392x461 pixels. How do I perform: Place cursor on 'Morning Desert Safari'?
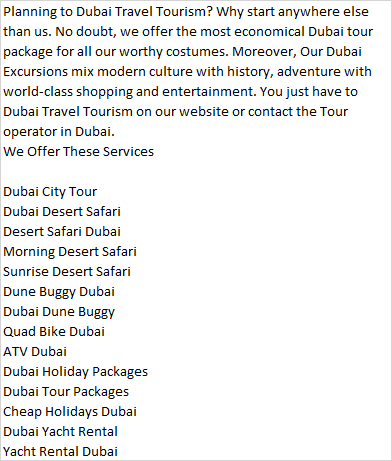click(70, 252)
